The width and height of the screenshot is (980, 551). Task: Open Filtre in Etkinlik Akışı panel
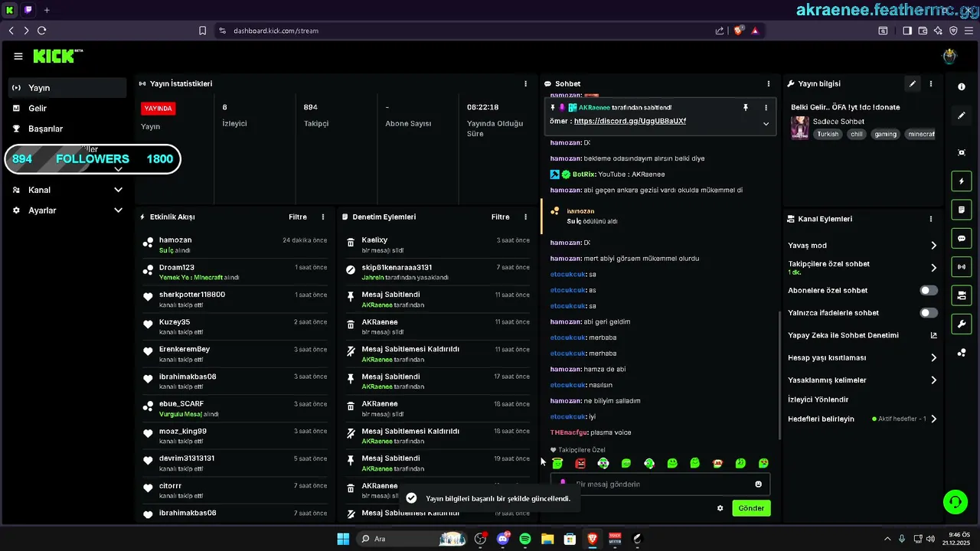coord(298,217)
